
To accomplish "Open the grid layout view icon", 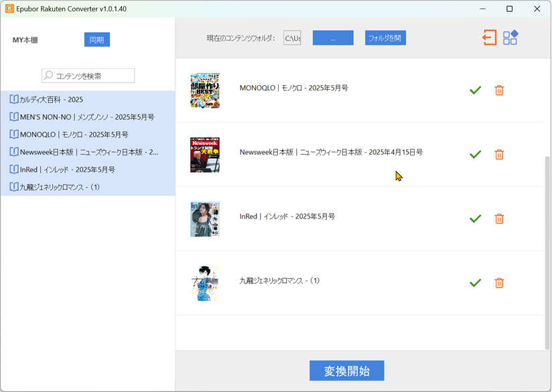I will tap(510, 38).
